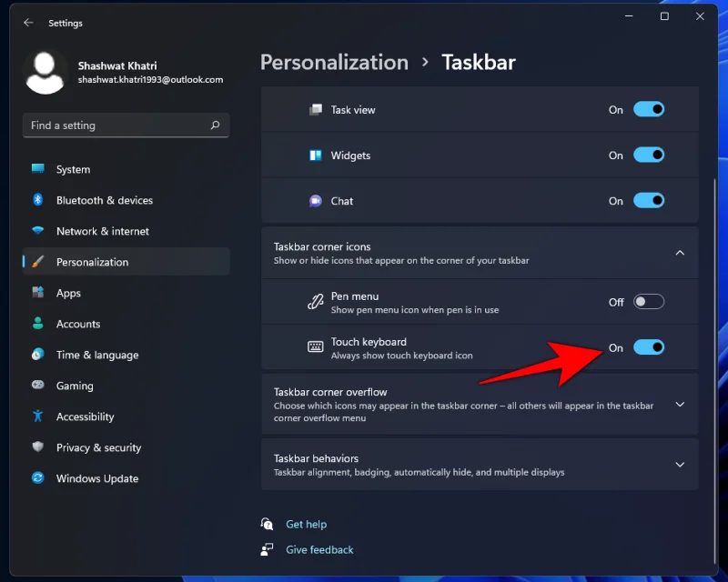
Task: Click the Accessibility icon
Action: click(38, 416)
